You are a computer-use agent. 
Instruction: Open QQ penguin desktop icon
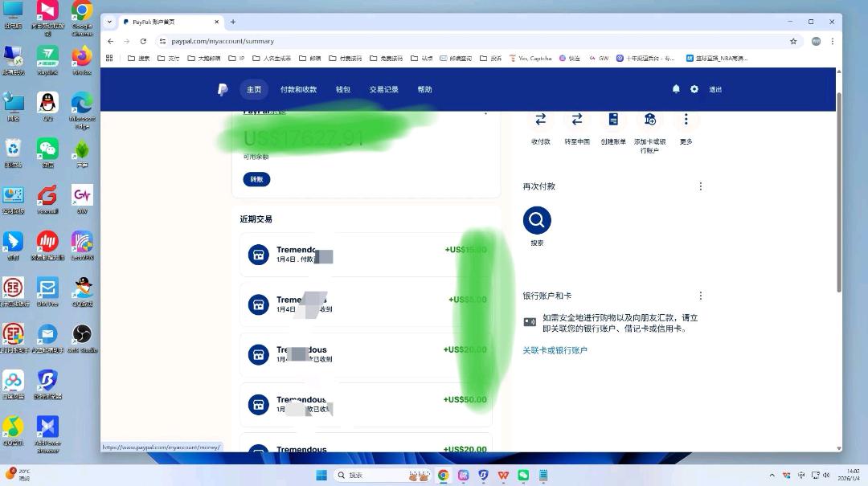click(47, 107)
